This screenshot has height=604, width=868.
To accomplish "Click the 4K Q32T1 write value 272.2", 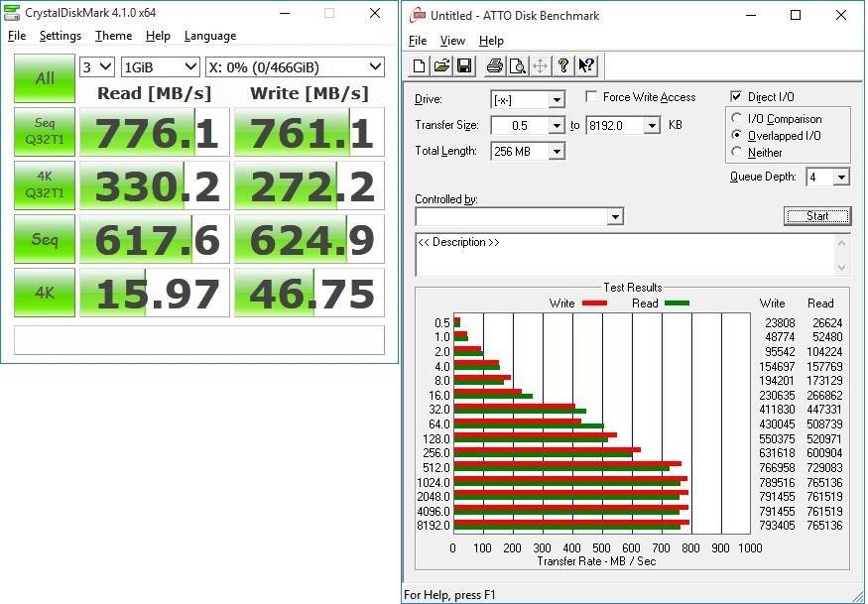I will point(309,185).
